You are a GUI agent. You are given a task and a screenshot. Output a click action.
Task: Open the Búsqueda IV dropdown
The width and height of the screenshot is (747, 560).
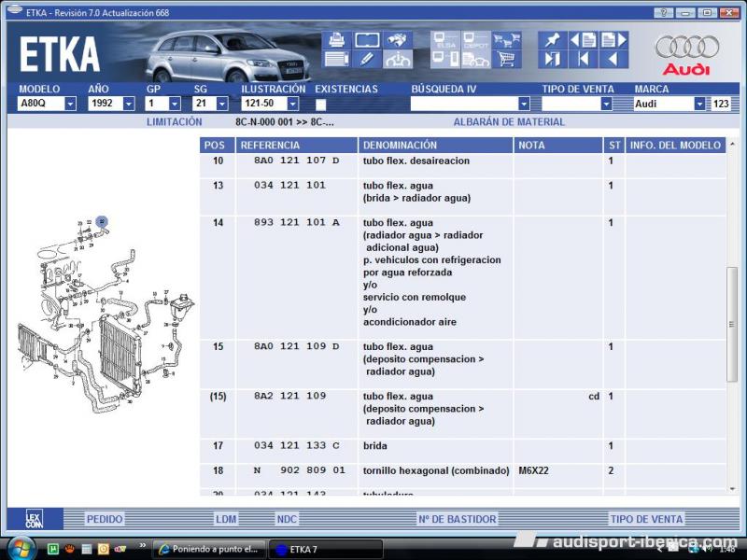point(524,104)
